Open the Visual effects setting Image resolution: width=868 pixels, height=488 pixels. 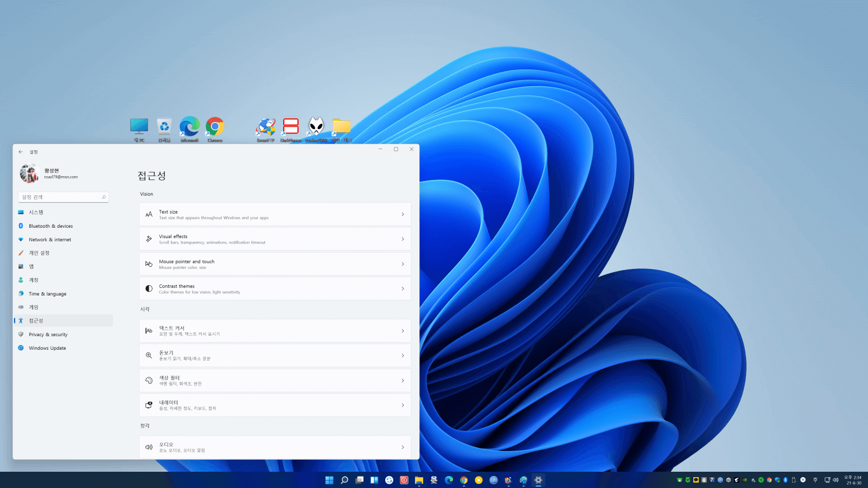(275, 239)
